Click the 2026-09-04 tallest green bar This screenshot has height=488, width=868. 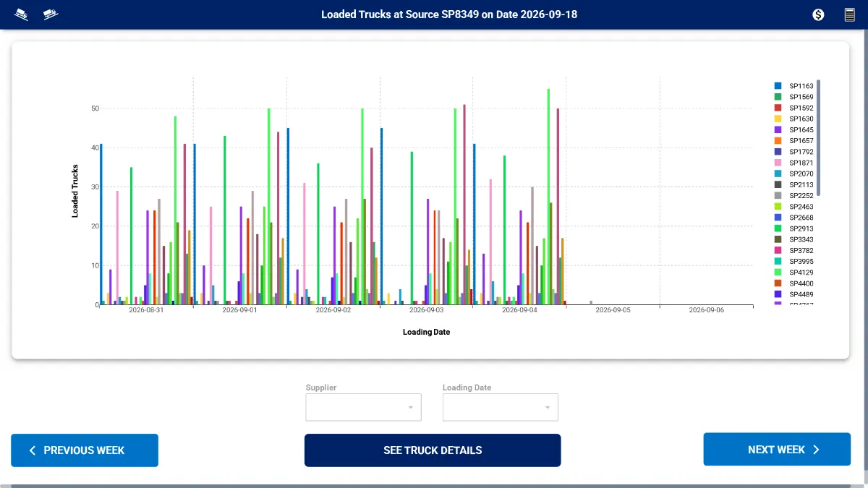point(548,197)
